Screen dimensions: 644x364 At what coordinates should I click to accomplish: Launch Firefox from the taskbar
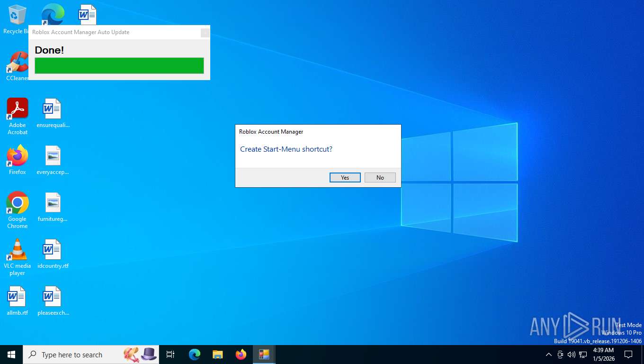point(241,355)
